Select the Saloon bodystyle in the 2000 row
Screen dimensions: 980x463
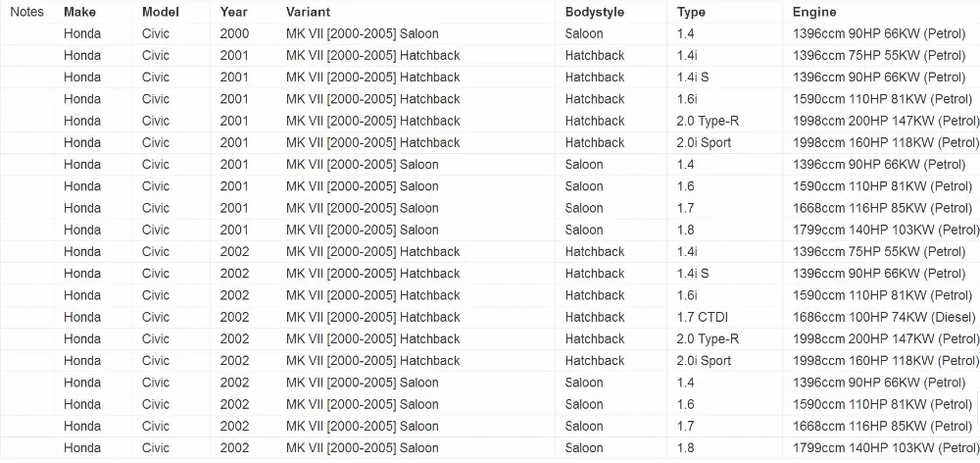(x=584, y=33)
